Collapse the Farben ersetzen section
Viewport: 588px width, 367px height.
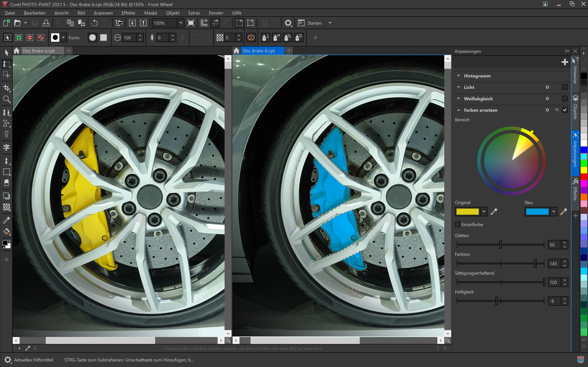(458, 110)
